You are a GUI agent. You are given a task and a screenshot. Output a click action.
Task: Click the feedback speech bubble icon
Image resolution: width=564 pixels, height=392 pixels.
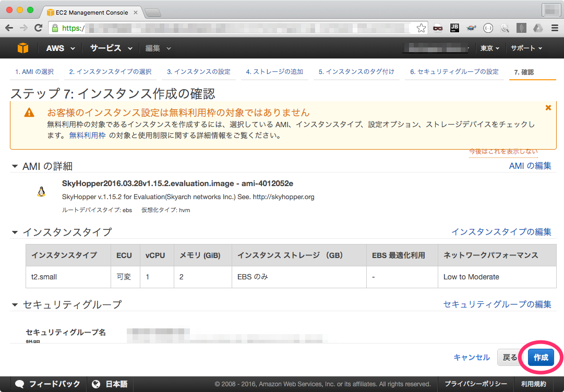(x=19, y=384)
